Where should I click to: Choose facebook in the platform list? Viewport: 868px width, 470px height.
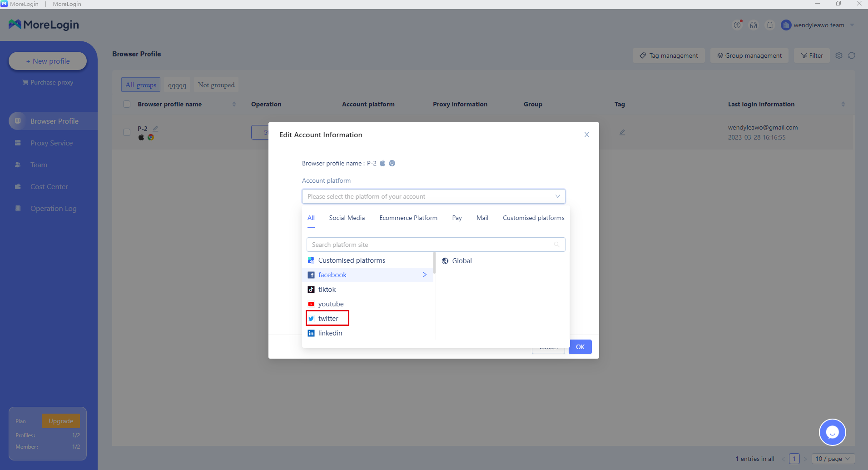pos(368,275)
